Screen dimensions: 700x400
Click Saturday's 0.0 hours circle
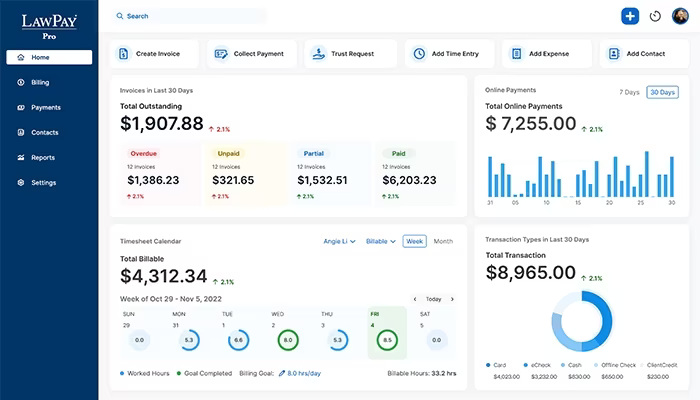pos(437,340)
